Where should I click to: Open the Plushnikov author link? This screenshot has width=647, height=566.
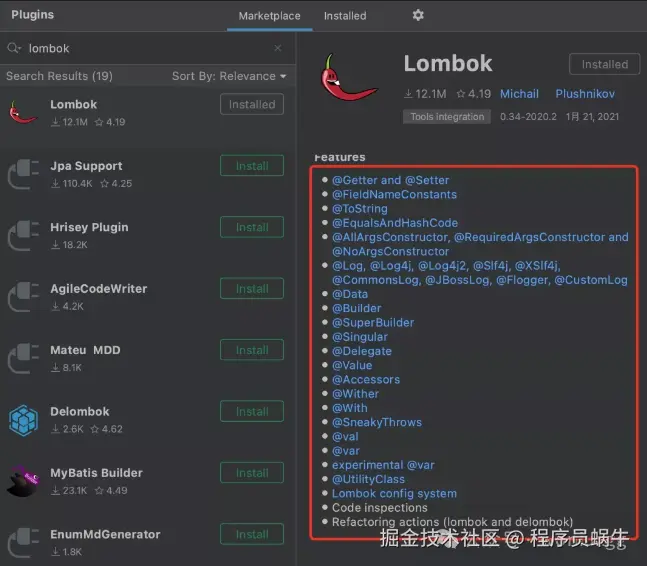pyautogui.click(x=585, y=94)
